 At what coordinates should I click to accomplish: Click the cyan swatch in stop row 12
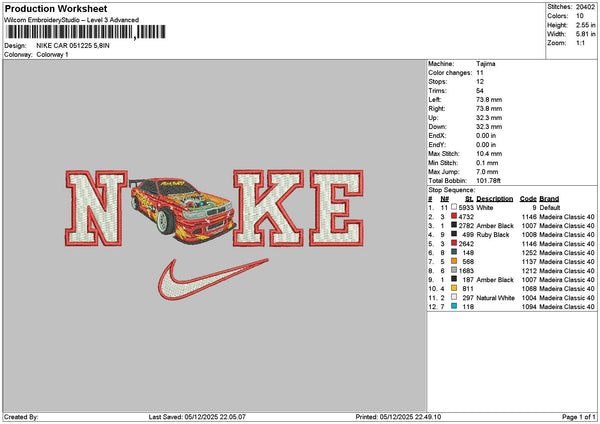pyautogui.click(x=454, y=306)
